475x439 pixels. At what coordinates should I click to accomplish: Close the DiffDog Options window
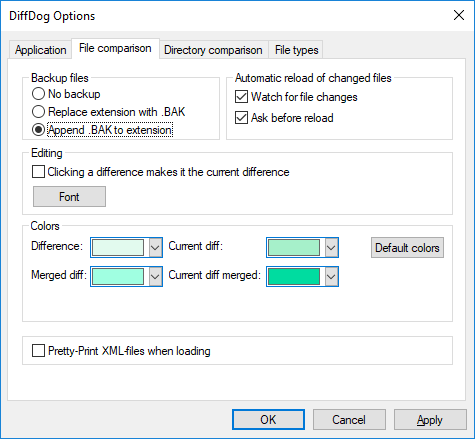459,15
